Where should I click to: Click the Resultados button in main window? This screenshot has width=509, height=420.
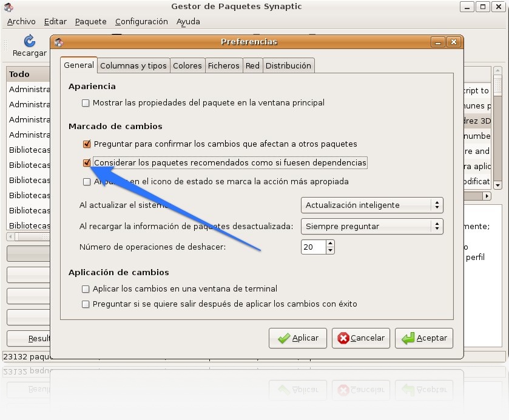29,339
